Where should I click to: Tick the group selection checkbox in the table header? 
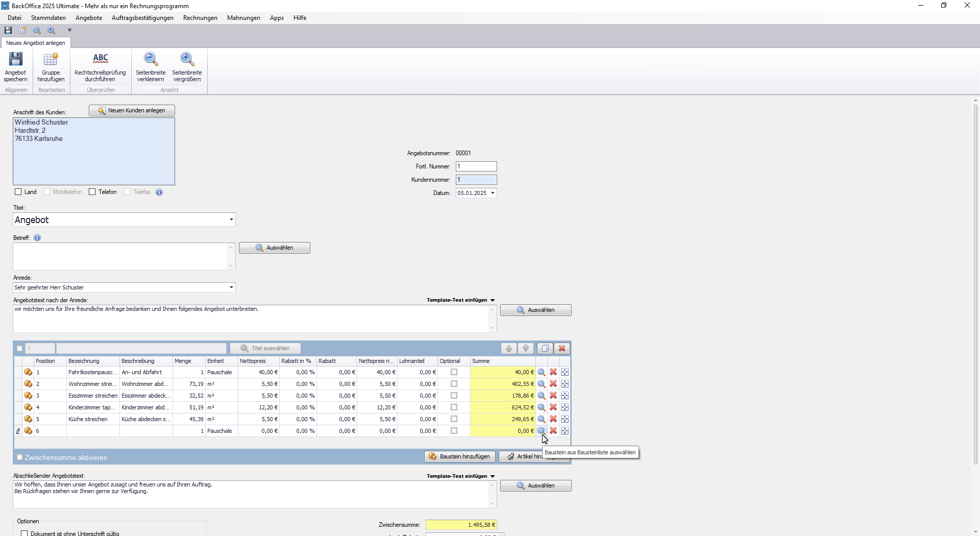click(20, 349)
